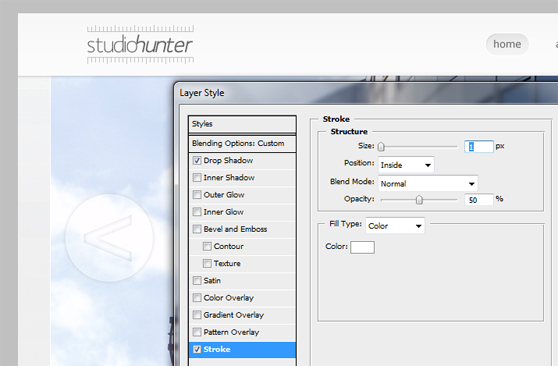This screenshot has width=558, height=366.
Task: Toggle the Drop Shadow checkbox
Action: click(197, 161)
